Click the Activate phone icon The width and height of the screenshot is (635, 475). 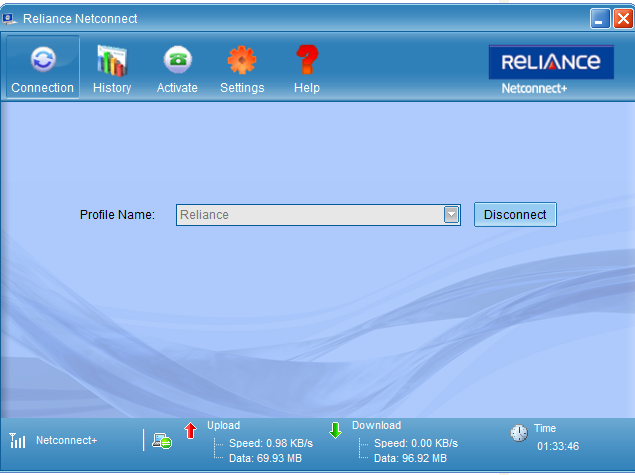click(x=177, y=60)
